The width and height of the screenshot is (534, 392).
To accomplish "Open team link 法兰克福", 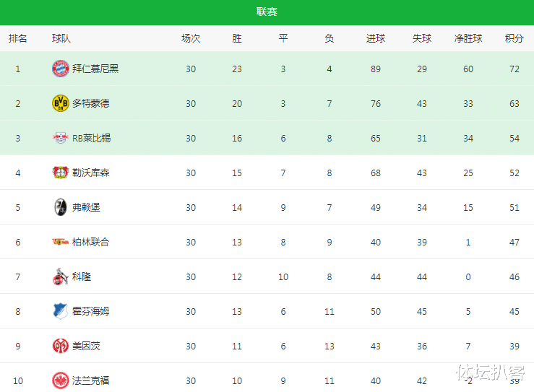I will click(90, 380).
